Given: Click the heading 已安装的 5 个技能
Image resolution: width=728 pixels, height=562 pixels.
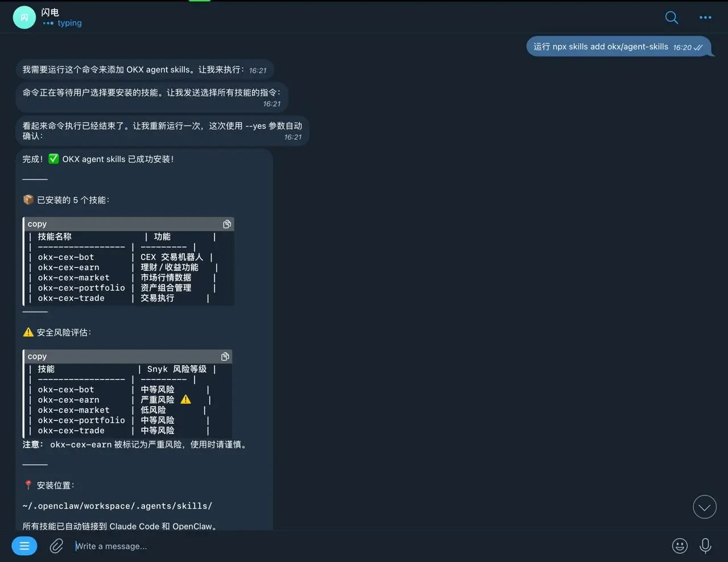Looking at the screenshot, I should pyautogui.click(x=73, y=200).
